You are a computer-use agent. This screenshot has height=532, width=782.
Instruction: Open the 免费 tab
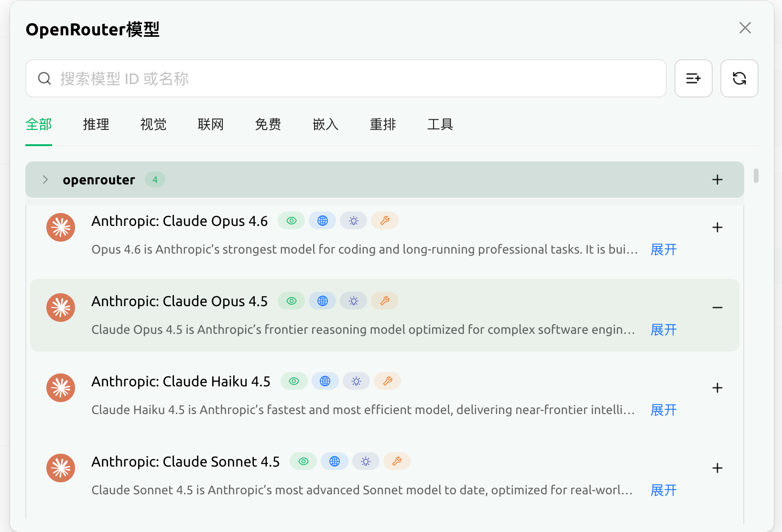pos(268,125)
